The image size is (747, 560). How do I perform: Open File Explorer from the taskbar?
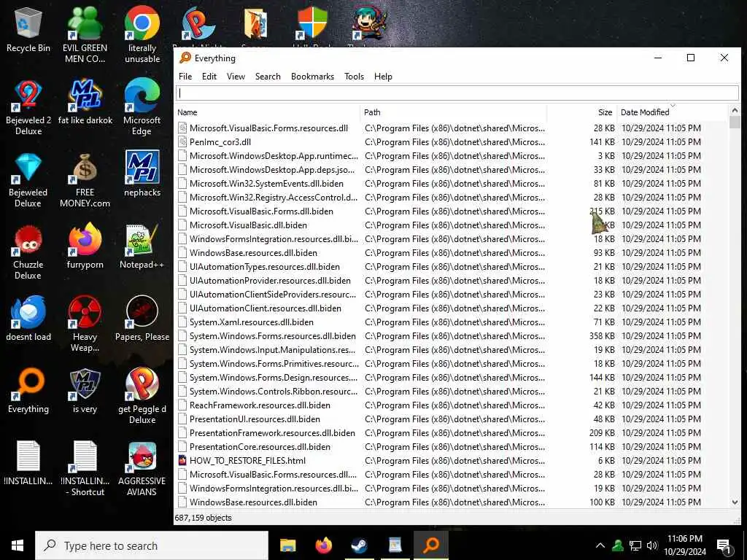tap(287, 545)
